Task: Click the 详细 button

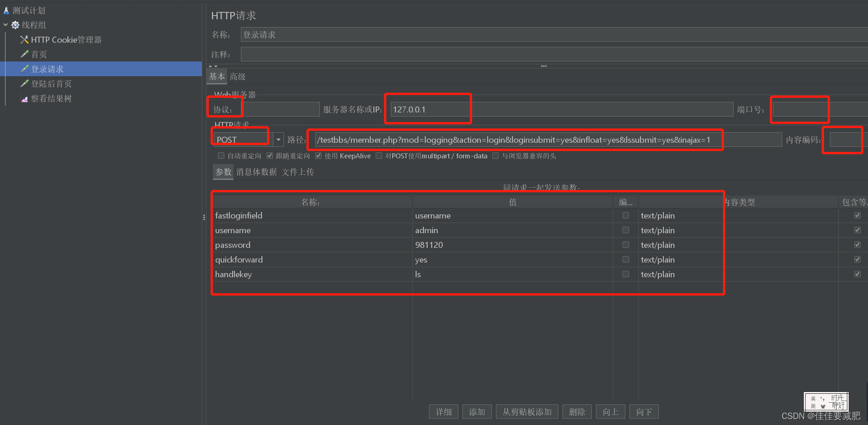Action: click(x=444, y=412)
